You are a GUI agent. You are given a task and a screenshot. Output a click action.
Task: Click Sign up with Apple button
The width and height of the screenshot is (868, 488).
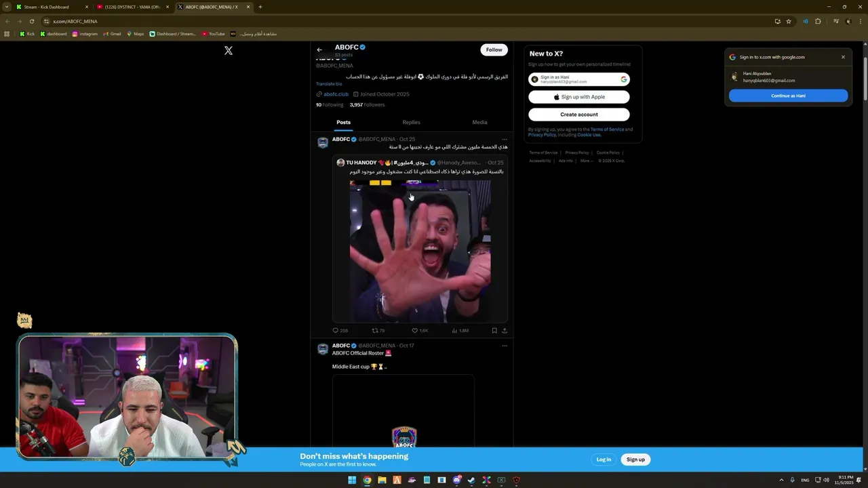click(579, 97)
